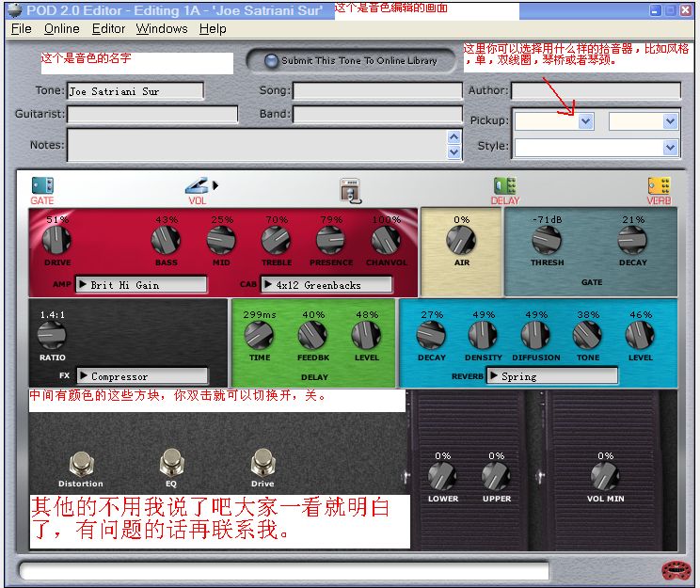Click the wah UPPER knob
Screen dimensions: 700x588
point(496,476)
